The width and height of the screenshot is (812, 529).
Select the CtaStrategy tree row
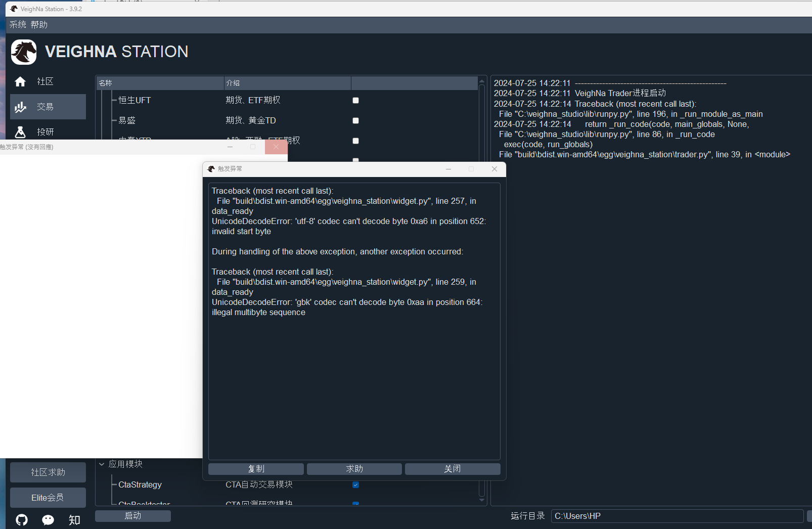click(287, 484)
